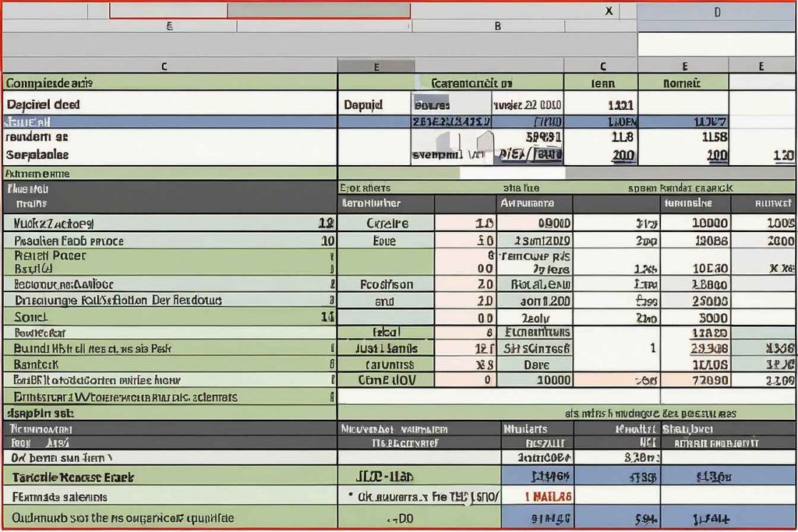This screenshot has width=798, height=532.
Task: Select the column B header
Action: pos(498,26)
